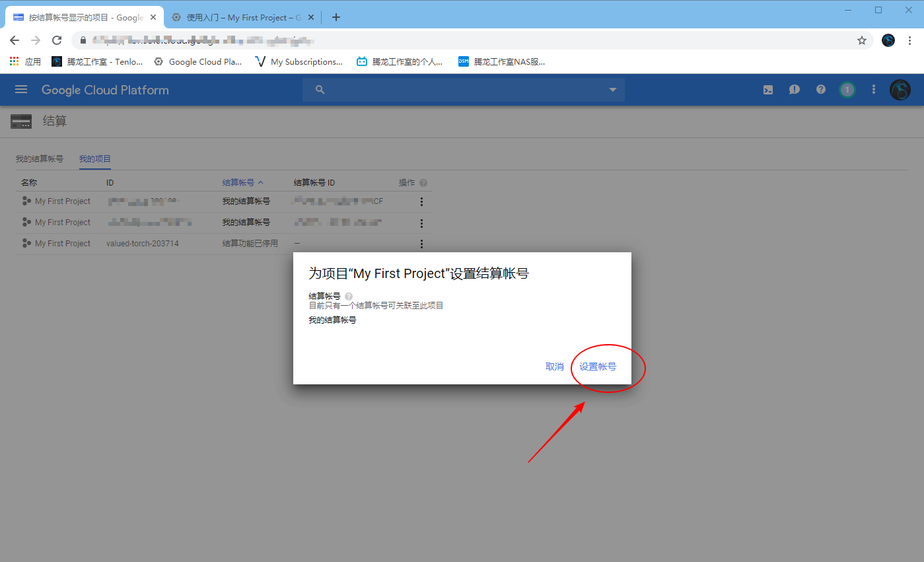The height and width of the screenshot is (562, 924).
Task: Open the Google Cloud navigation hamburger menu
Action: [21, 90]
